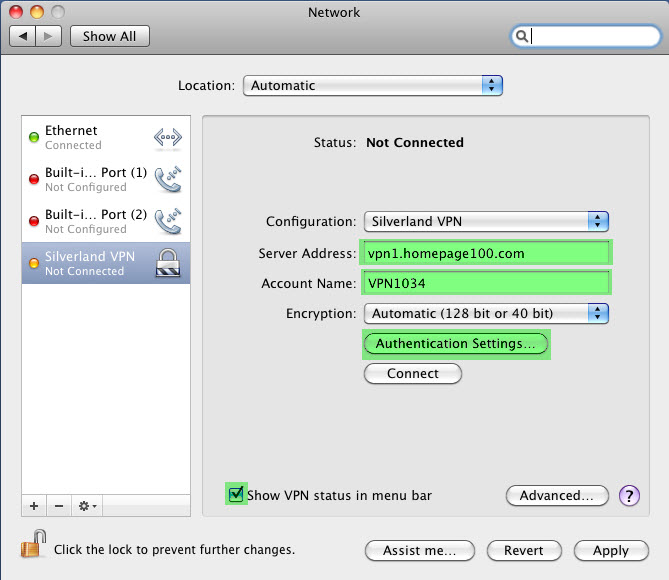This screenshot has height=580, width=669.
Task: Click the Ethernet arrows icon
Action: pos(168,138)
